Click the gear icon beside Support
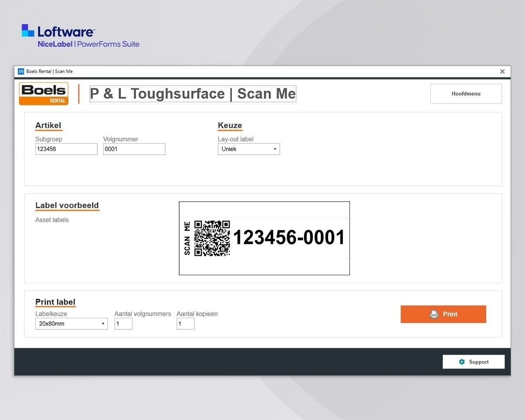This screenshot has height=420, width=525. pos(462,362)
